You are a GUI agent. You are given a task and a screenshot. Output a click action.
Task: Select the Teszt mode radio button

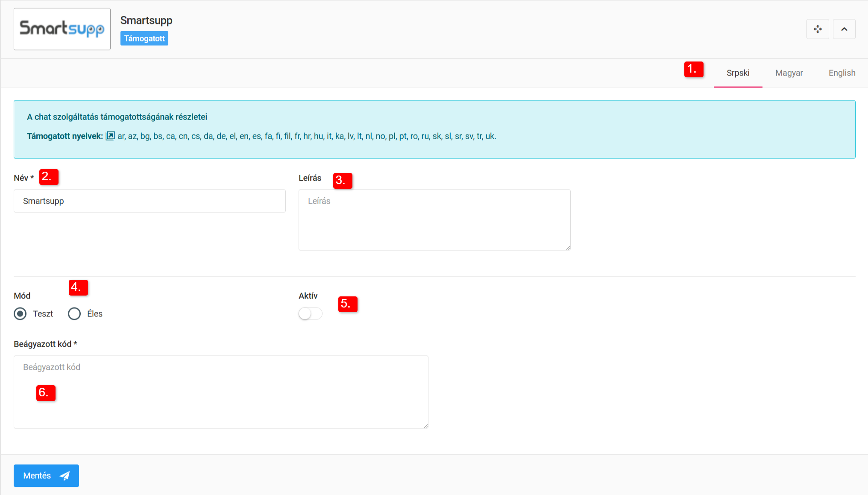coord(20,314)
